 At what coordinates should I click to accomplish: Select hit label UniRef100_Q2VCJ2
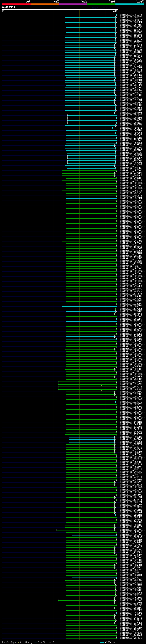[131, 55]
